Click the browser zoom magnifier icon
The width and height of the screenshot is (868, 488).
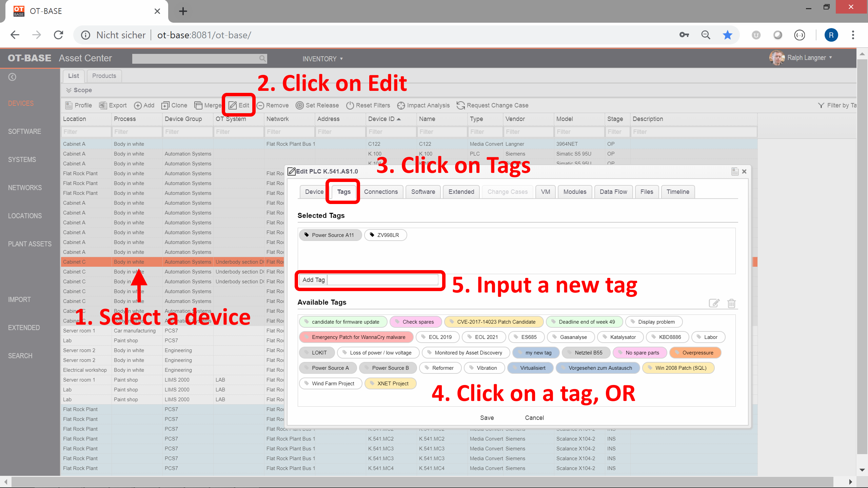tap(706, 35)
